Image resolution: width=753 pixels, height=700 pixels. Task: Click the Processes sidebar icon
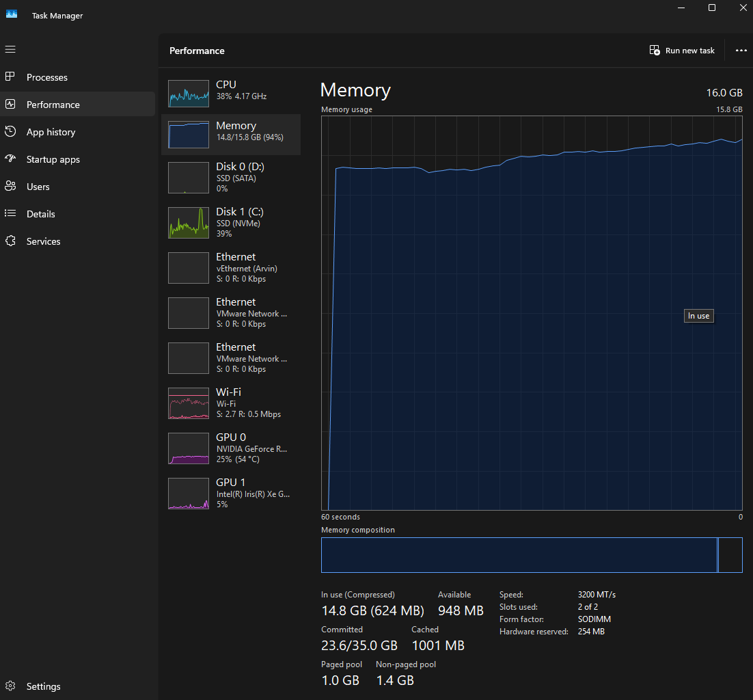click(x=10, y=77)
